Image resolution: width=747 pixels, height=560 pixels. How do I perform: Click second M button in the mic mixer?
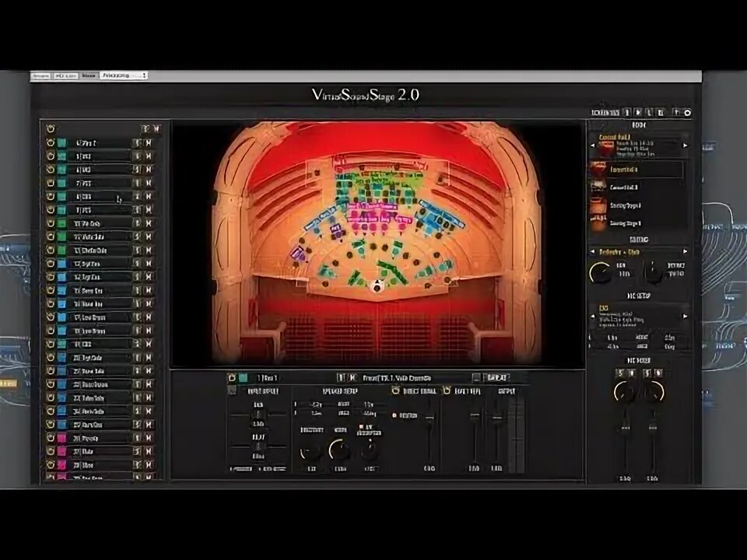(x=658, y=373)
